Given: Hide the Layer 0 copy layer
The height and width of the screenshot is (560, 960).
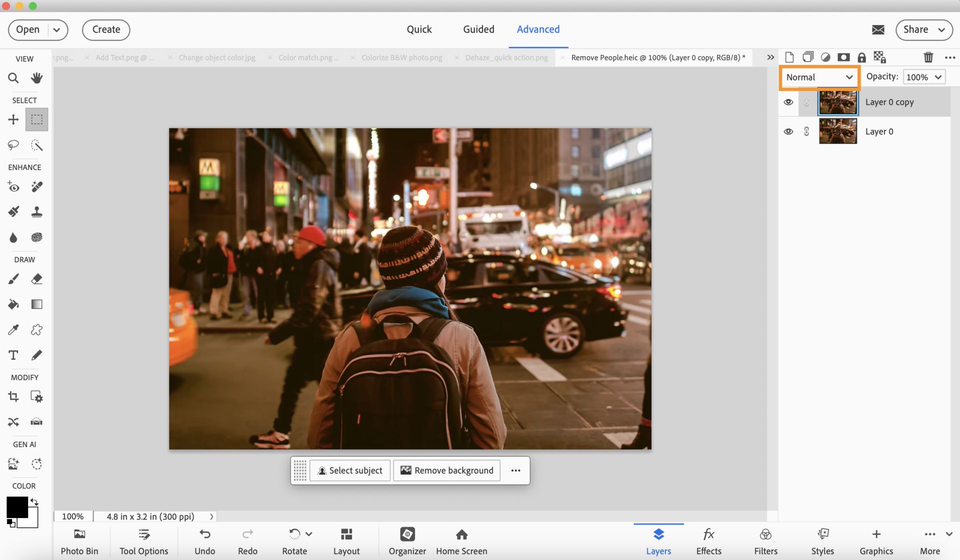Looking at the screenshot, I should point(788,102).
